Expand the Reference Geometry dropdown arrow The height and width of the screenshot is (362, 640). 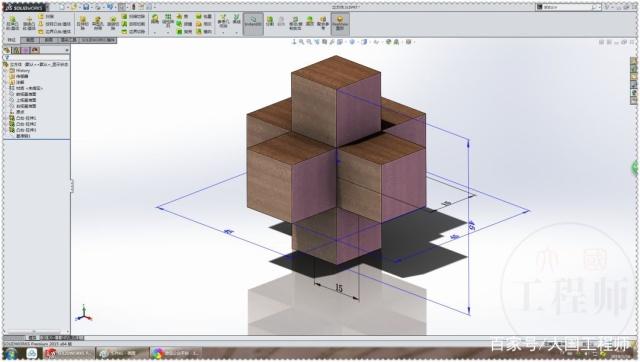tap(223, 32)
